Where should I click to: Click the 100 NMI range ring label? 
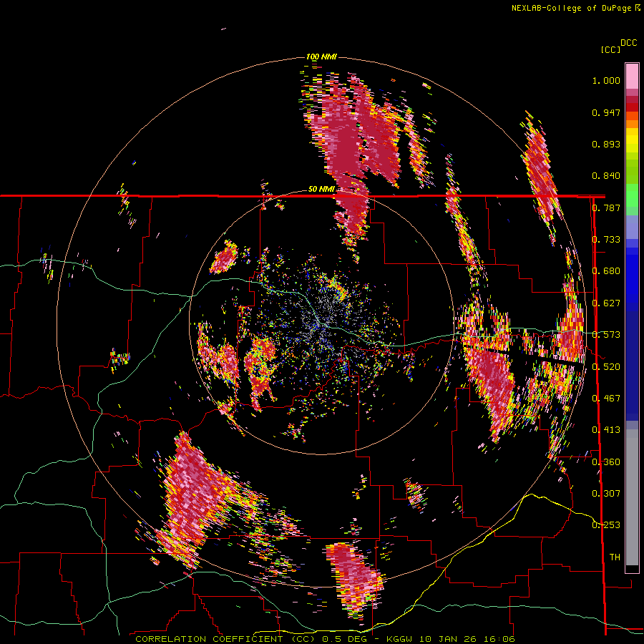(321, 57)
